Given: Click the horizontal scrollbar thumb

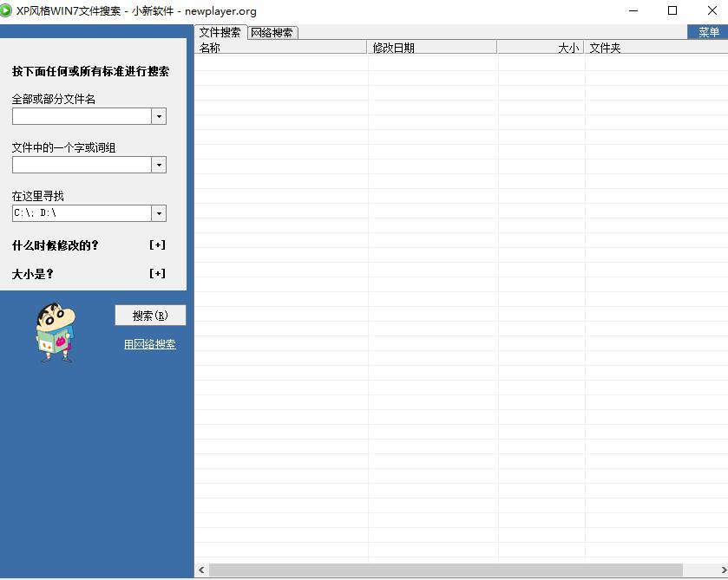Looking at the screenshot, I should click(446, 570).
